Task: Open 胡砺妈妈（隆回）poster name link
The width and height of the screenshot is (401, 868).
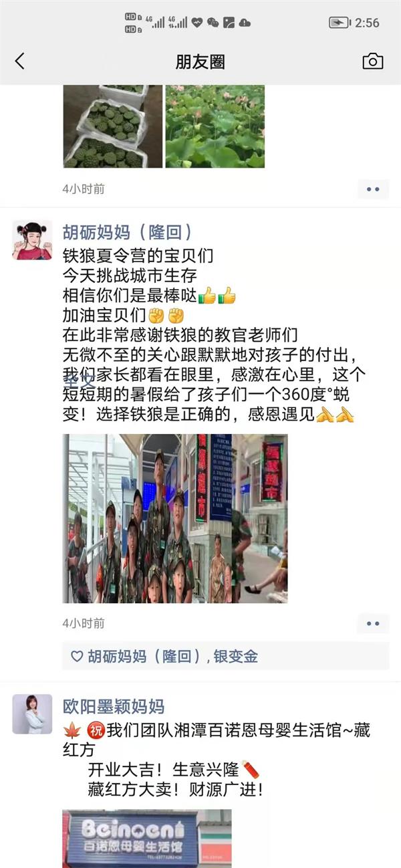Action: 128,231
